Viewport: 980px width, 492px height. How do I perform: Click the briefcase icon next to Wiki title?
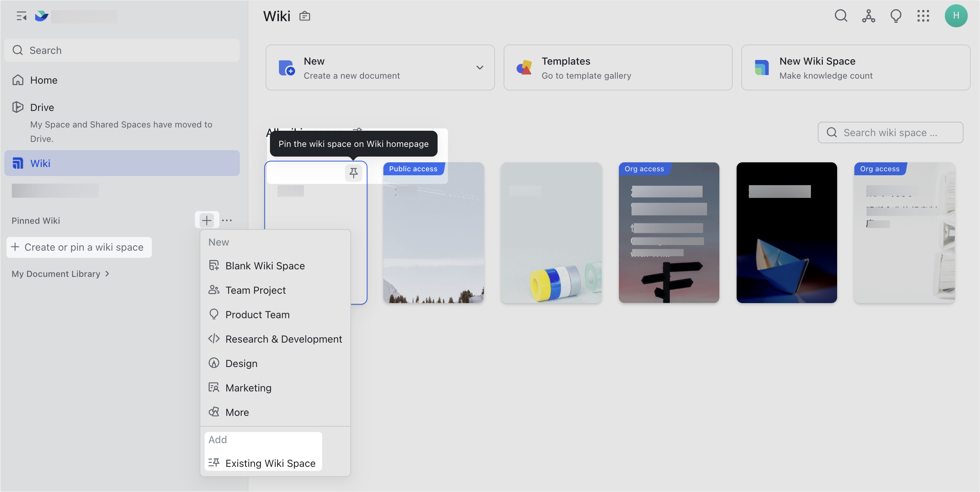tap(305, 16)
